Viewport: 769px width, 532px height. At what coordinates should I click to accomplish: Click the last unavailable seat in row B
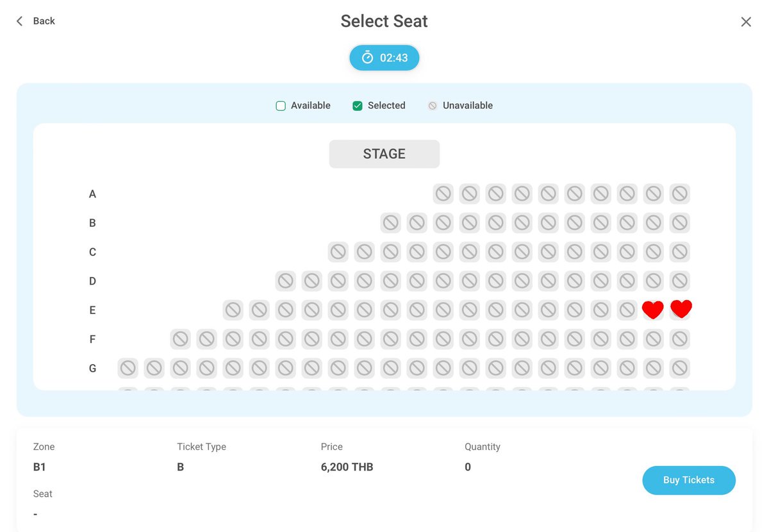click(680, 223)
